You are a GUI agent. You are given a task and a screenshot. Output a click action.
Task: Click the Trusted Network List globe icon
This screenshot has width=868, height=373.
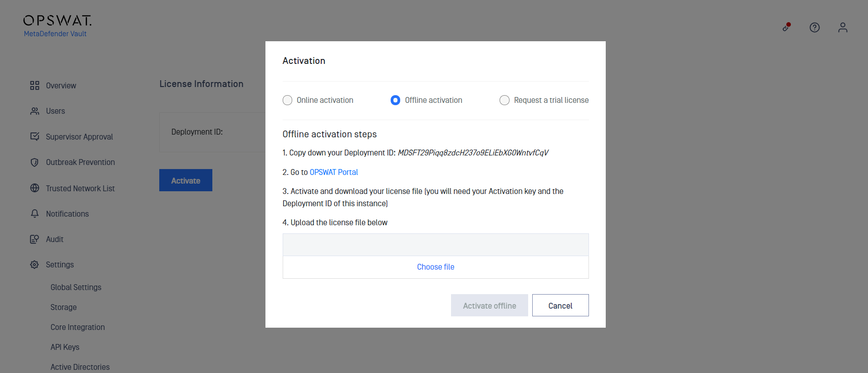[34, 188]
